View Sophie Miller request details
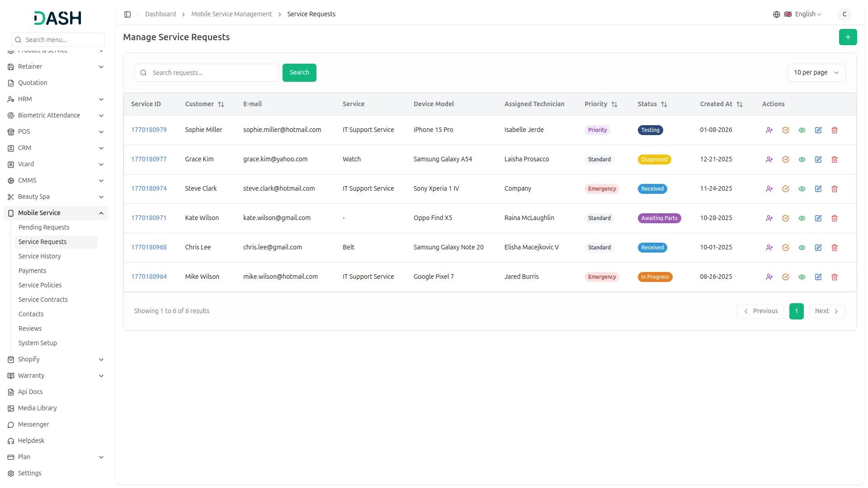Viewport: 868px width, 488px height. click(x=802, y=130)
